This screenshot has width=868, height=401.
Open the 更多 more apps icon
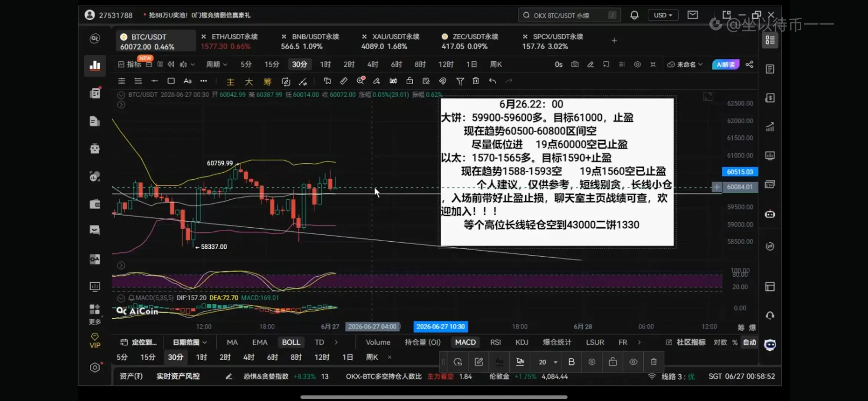point(95,314)
